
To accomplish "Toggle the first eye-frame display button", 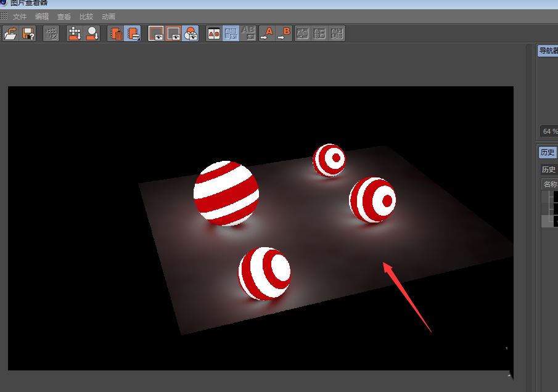I will coord(156,33).
